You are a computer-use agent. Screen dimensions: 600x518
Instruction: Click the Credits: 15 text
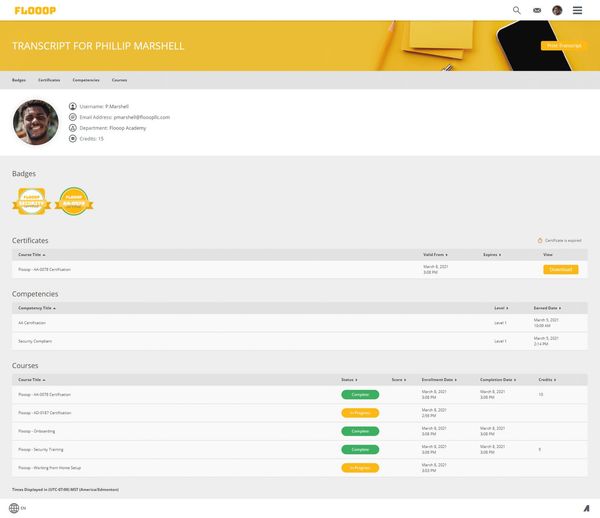pyautogui.click(x=91, y=138)
